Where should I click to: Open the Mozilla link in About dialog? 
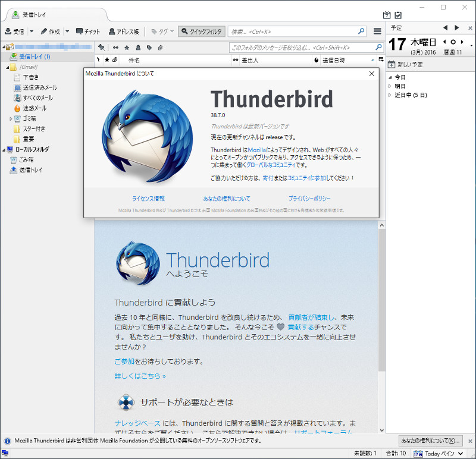[257, 150]
